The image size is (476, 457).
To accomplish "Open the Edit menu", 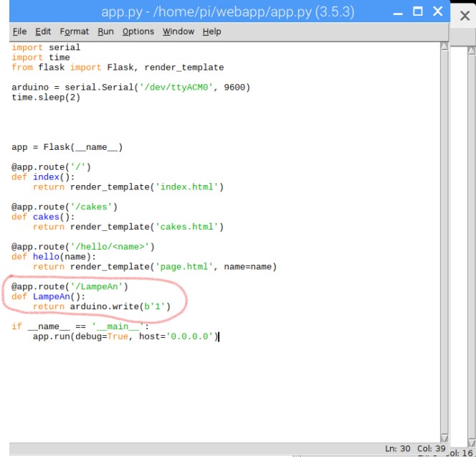I will pos(43,32).
